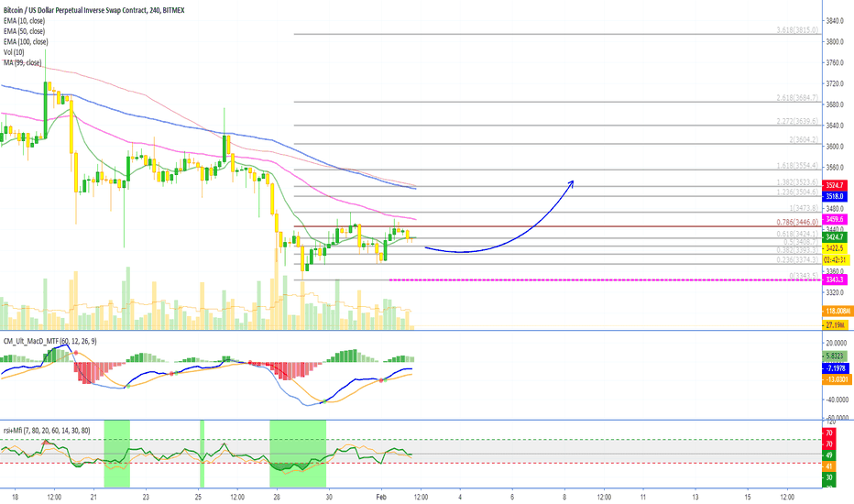Click the 02:42:31 countdown label

click(835, 260)
